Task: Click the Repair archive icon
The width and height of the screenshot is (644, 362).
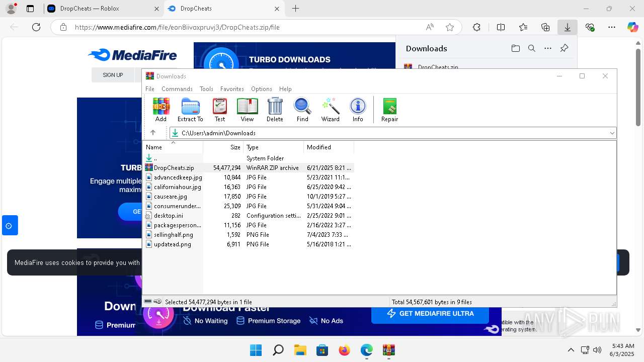Action: pos(389,110)
